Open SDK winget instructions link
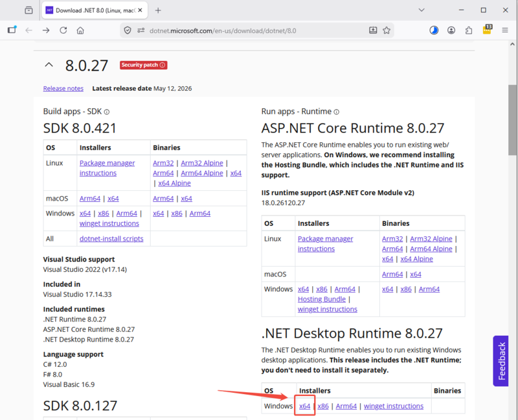The height and width of the screenshot is (420, 518). click(109, 223)
